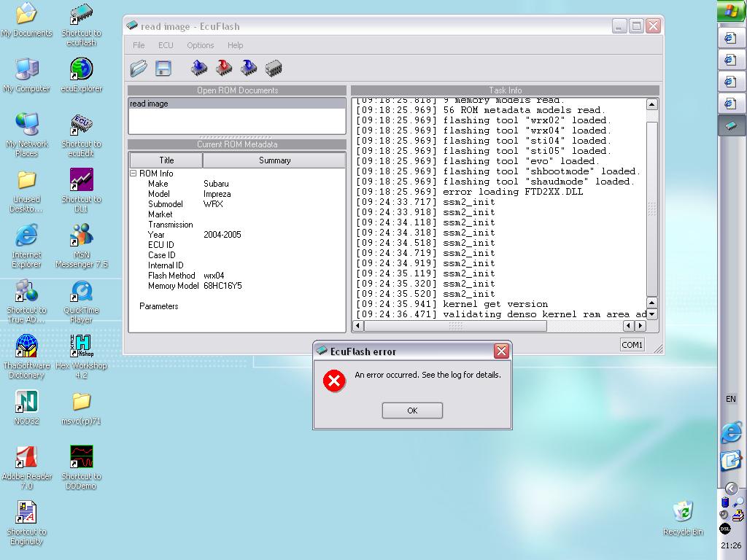Click the save ROM floppy icon
Viewport: 747px width, 560px height.
(x=163, y=69)
